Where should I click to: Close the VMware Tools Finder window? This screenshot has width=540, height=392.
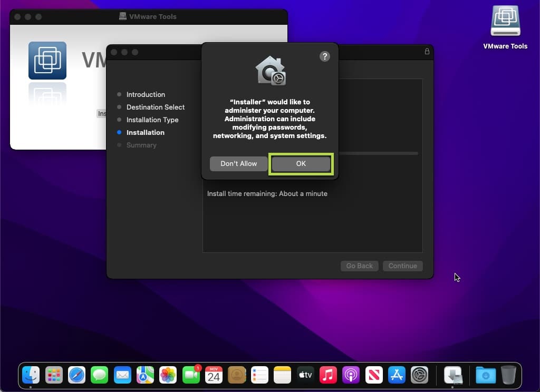17,17
